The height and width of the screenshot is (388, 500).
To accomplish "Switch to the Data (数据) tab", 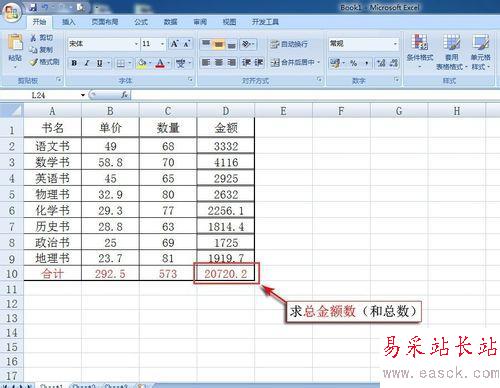I will tap(170, 22).
